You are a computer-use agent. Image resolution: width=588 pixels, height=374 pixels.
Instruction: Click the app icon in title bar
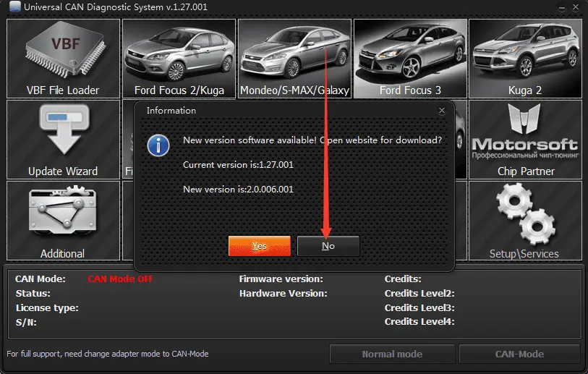tap(14, 7)
